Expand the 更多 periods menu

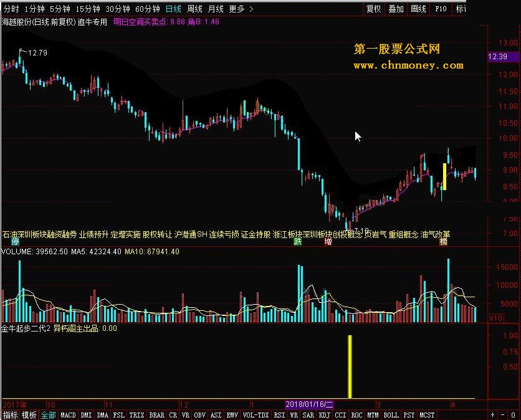(x=241, y=9)
